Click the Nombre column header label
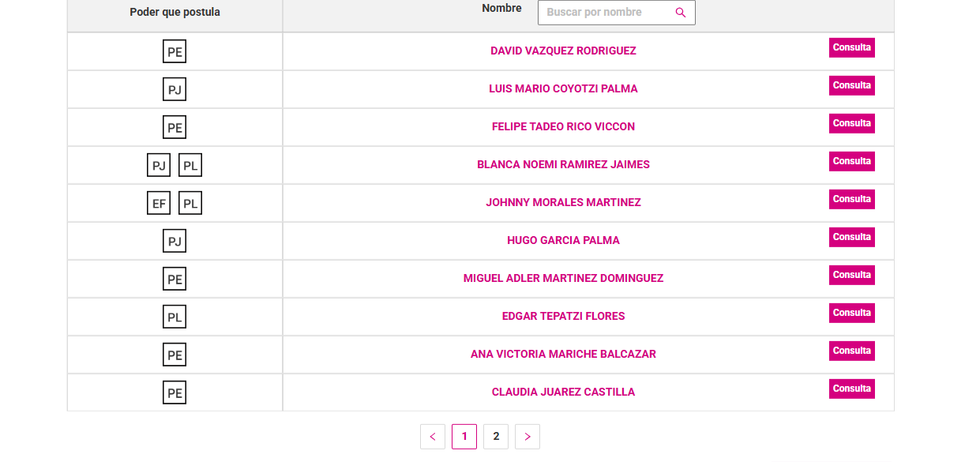980x462 pixels. pyautogui.click(x=501, y=8)
